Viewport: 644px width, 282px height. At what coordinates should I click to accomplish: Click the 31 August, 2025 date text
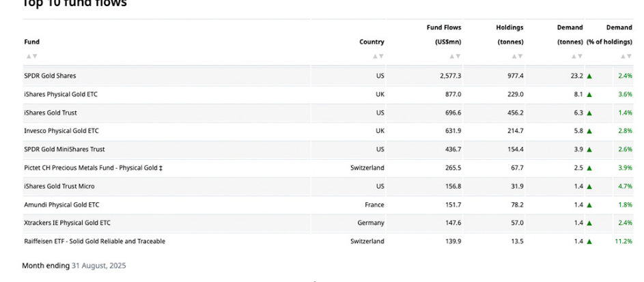[99, 266]
